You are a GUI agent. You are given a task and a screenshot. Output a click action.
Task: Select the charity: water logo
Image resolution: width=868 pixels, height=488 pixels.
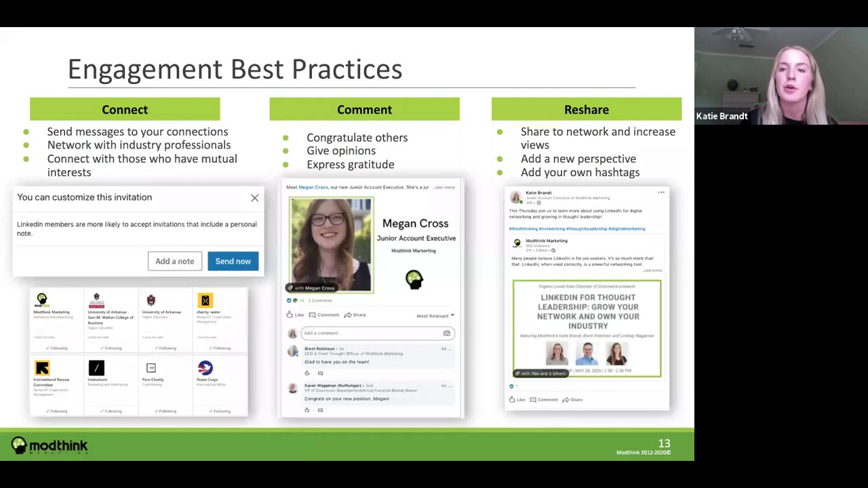(205, 300)
